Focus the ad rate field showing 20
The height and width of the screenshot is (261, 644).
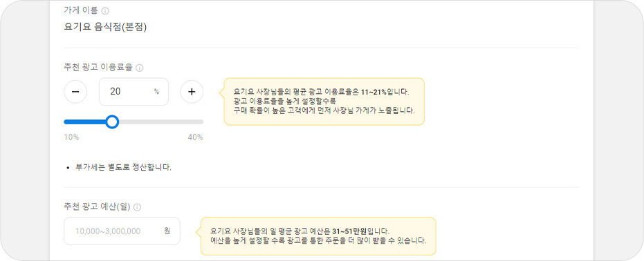pos(134,91)
